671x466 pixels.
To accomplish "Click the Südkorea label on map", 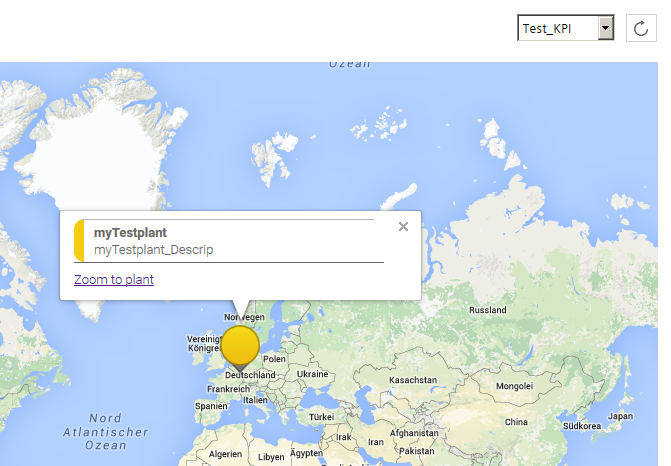I will click(x=582, y=426).
